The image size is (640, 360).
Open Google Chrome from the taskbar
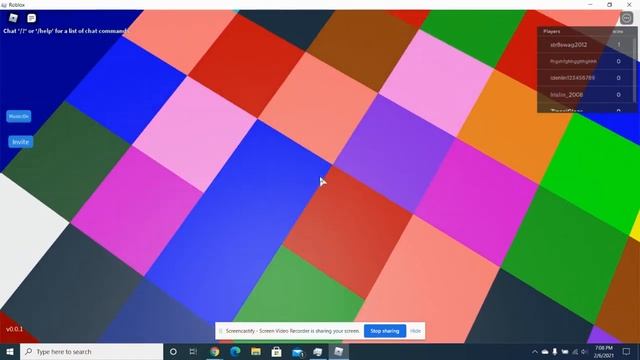215,351
